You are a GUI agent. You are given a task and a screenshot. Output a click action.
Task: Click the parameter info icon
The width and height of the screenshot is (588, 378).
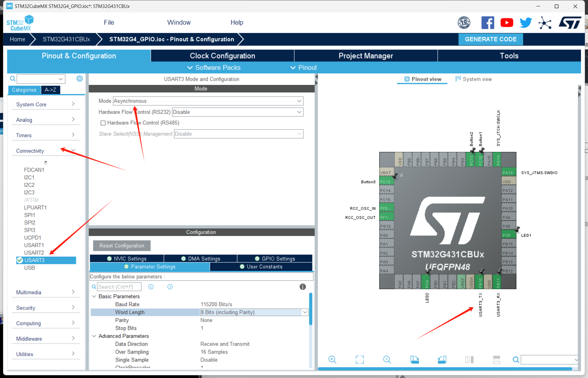[x=303, y=287]
